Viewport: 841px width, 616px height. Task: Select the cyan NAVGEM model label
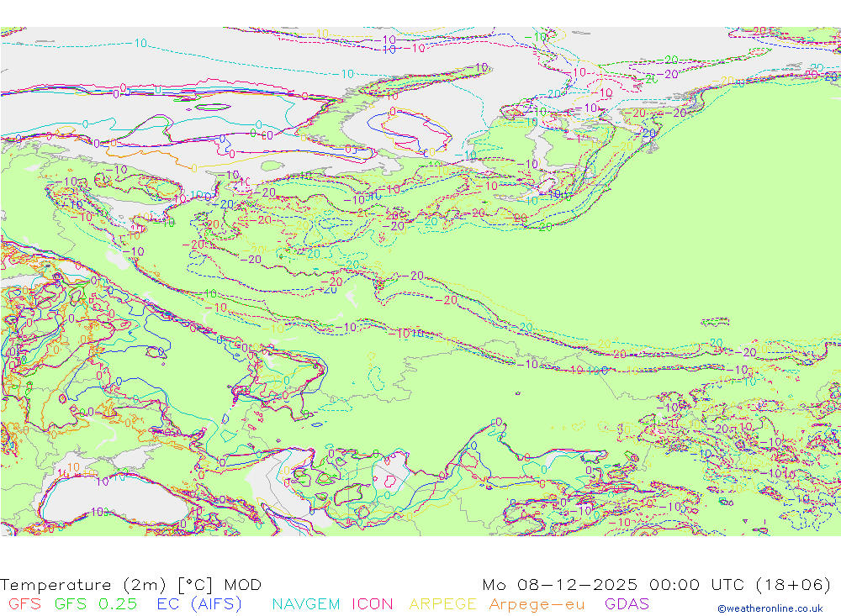[306, 604]
